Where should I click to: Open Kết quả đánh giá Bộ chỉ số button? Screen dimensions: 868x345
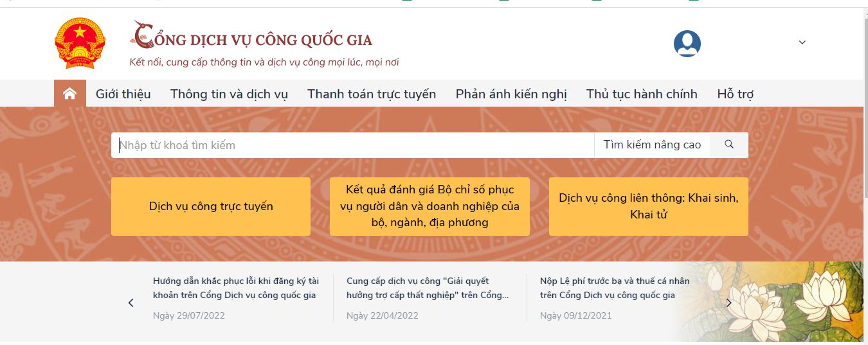pos(429,206)
